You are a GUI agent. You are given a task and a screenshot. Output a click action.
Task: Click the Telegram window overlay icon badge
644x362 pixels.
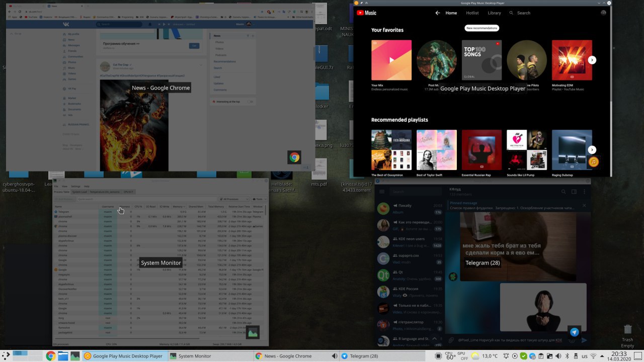574,332
